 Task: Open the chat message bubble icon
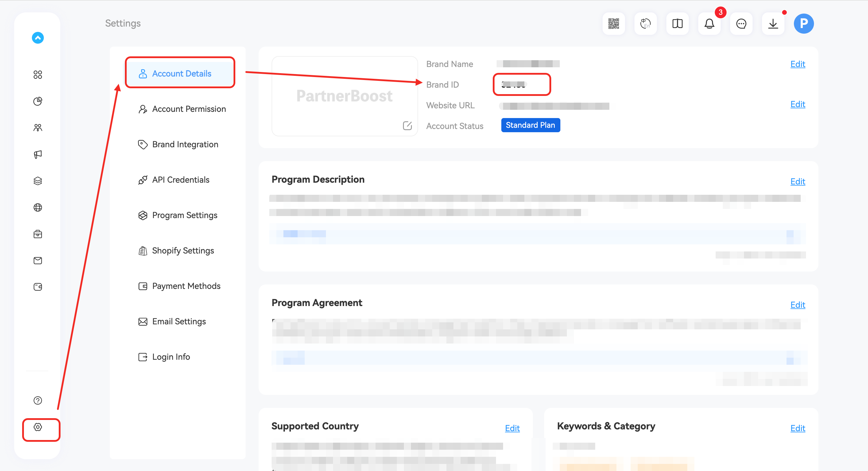click(x=741, y=24)
